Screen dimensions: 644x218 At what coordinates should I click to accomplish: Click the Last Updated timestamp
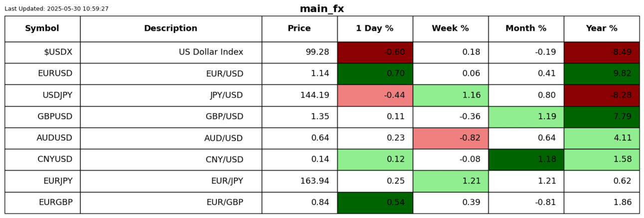tap(56, 9)
